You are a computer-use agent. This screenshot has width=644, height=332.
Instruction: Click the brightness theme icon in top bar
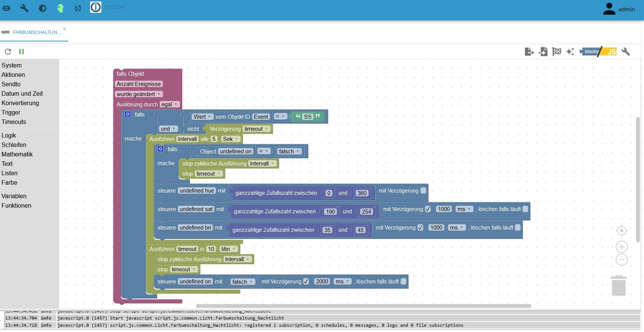(x=43, y=8)
